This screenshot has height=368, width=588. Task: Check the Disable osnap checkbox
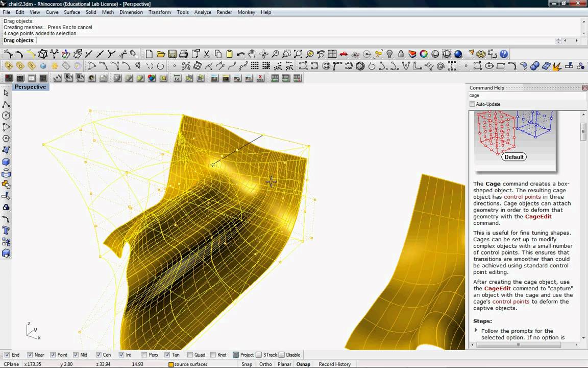pyautogui.click(x=282, y=355)
